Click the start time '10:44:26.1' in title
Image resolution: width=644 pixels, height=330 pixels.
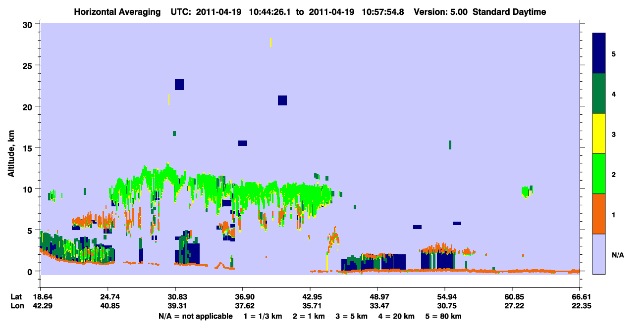click(x=269, y=12)
